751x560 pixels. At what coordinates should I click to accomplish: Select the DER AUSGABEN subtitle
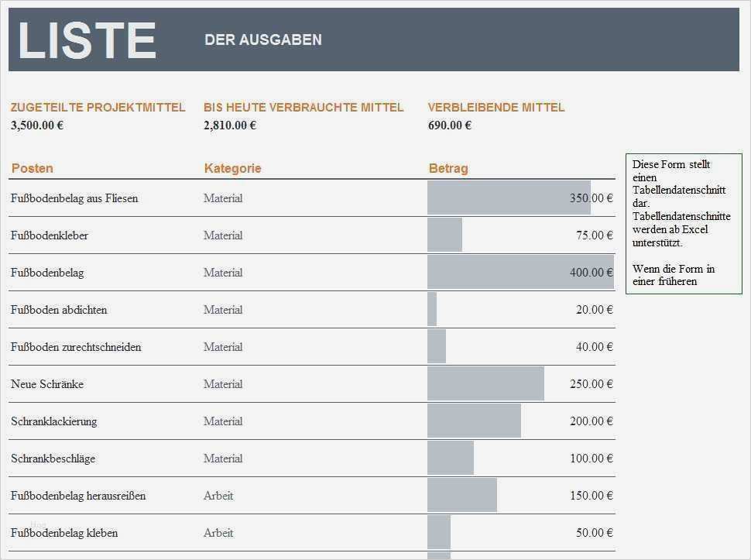tap(263, 40)
